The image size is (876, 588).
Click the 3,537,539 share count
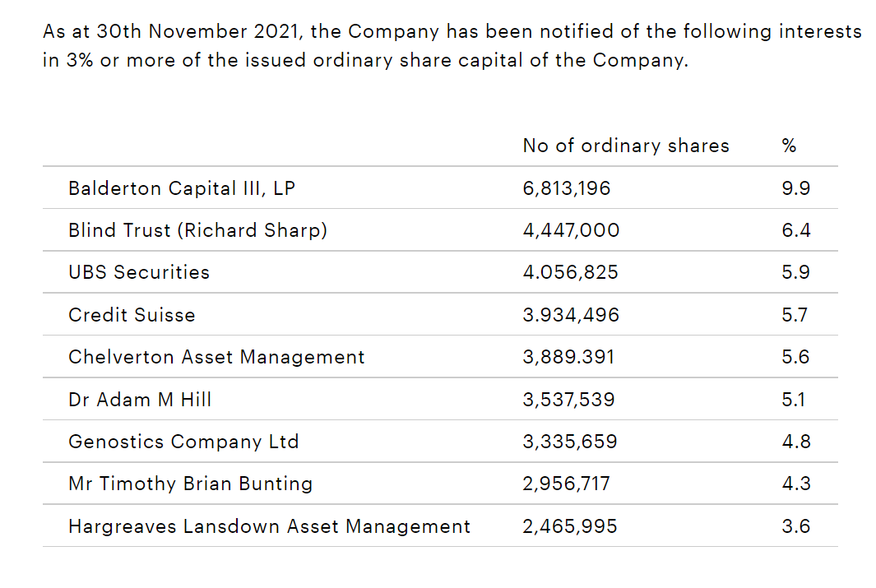click(x=568, y=400)
